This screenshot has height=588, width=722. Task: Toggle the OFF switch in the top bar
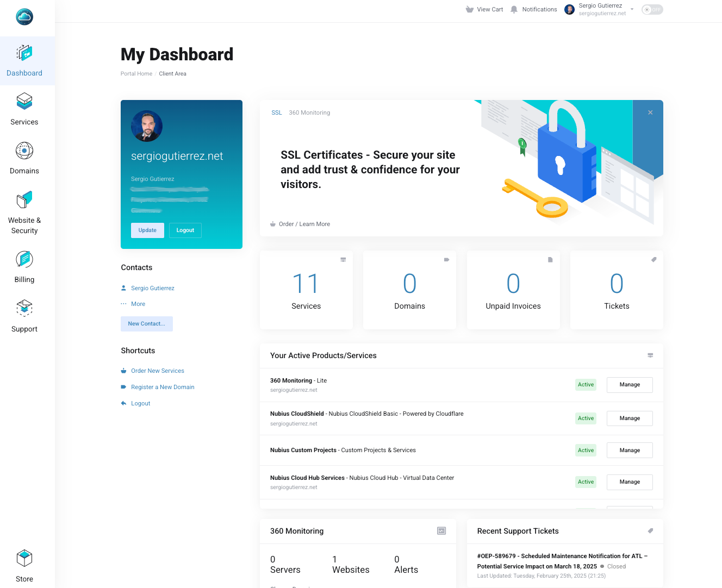coord(652,9)
